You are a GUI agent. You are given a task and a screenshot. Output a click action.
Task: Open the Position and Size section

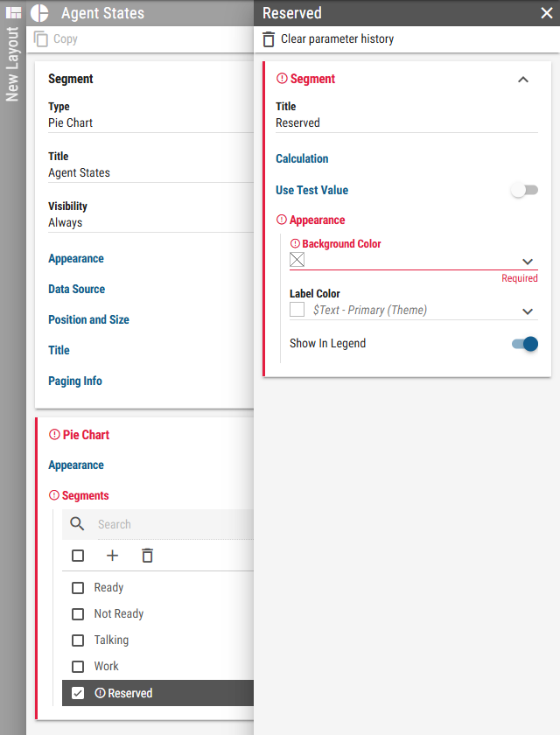click(x=88, y=319)
